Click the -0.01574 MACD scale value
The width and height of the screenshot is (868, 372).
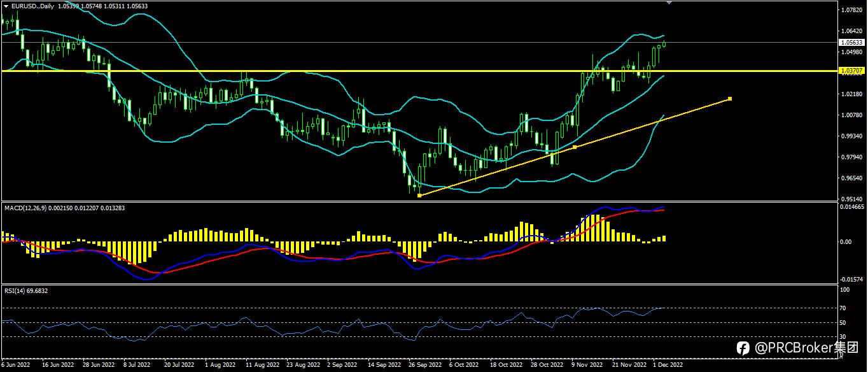852,279
